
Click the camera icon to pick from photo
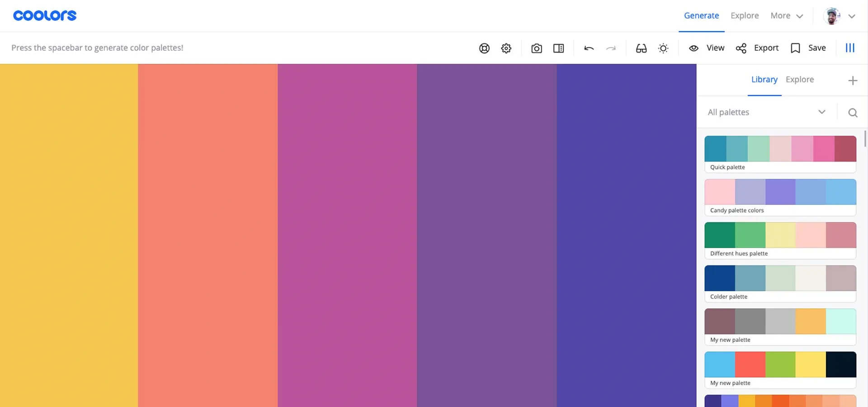pos(537,48)
